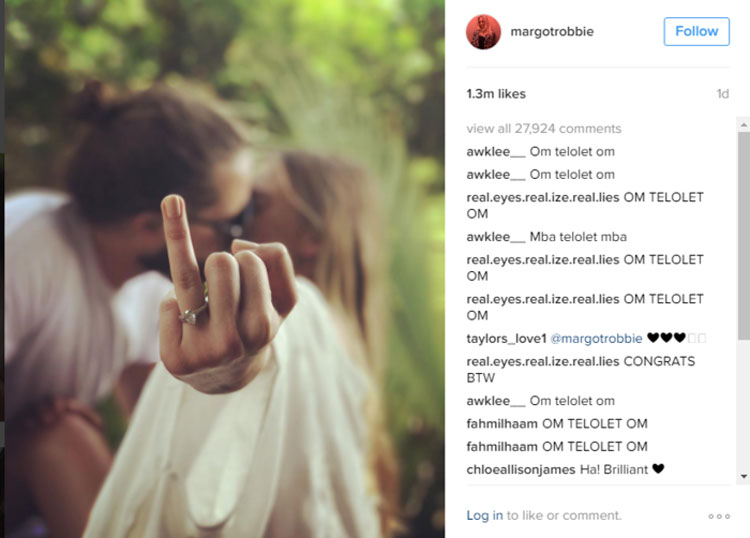The width and height of the screenshot is (750, 538).
Task: Click the scrollbar down arrow
Action: coord(743,476)
